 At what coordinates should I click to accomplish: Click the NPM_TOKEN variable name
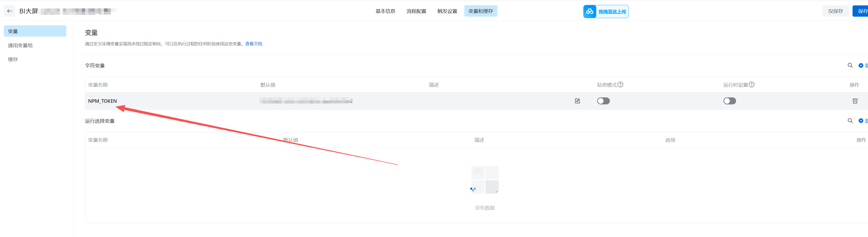(x=102, y=101)
